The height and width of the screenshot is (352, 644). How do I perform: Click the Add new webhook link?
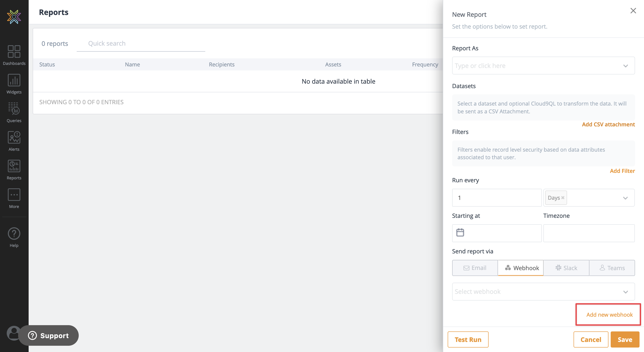[x=609, y=314]
